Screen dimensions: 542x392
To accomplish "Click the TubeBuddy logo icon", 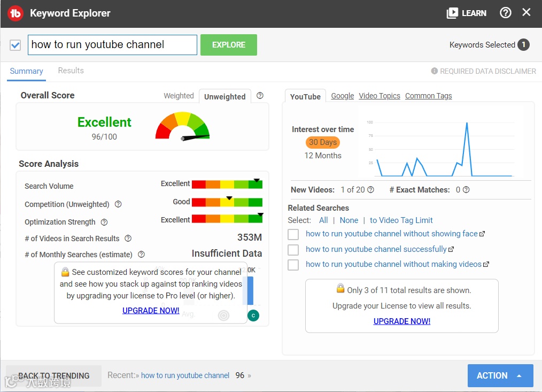I will click(15, 13).
